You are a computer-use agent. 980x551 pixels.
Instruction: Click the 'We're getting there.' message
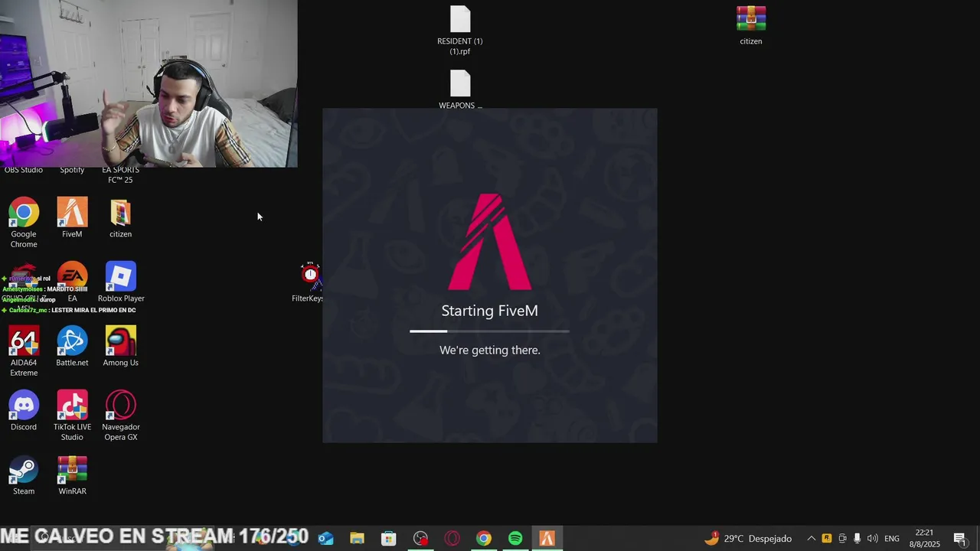coord(490,350)
